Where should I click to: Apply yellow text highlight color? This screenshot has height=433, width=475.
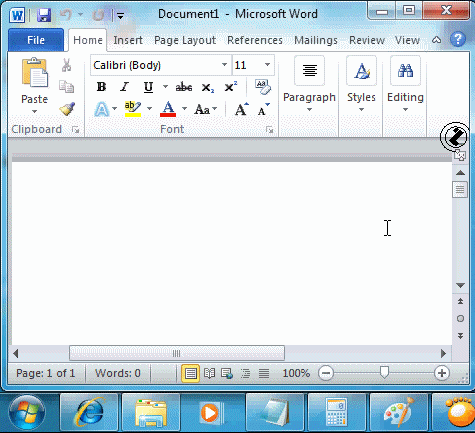coord(133,109)
